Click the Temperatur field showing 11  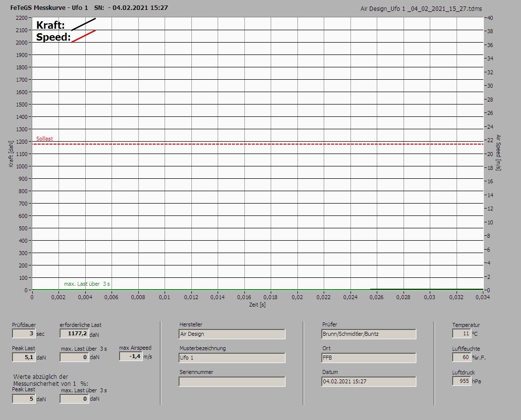pyautogui.click(x=462, y=334)
